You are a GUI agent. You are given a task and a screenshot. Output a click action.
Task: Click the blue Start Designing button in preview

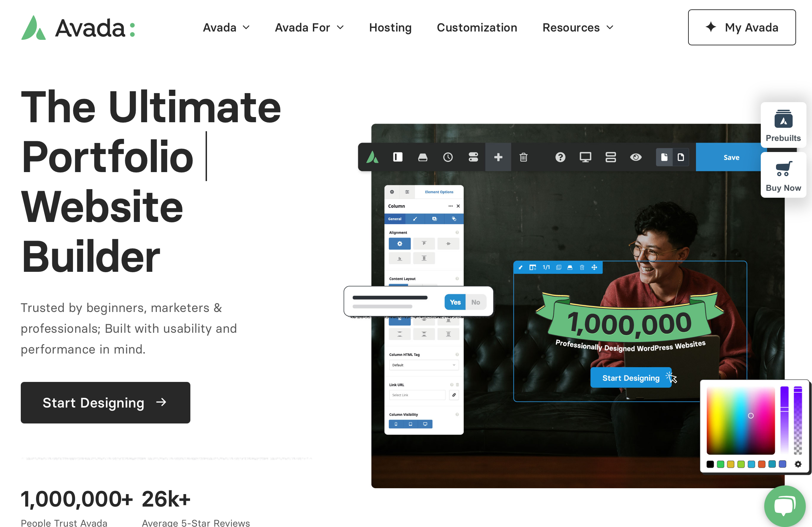coord(631,378)
